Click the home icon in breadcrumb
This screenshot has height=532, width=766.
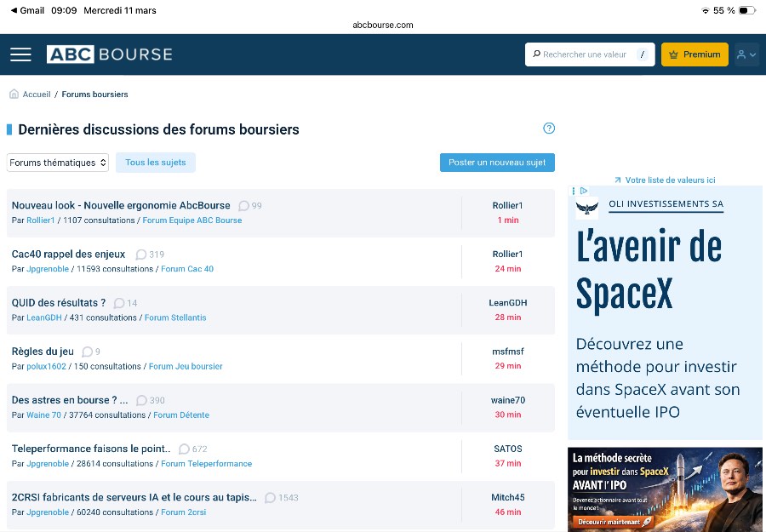[x=14, y=94]
